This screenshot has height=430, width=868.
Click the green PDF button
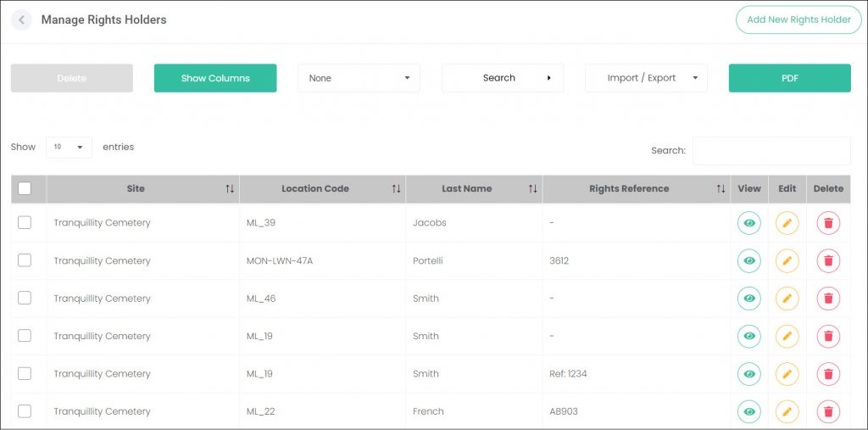point(789,78)
